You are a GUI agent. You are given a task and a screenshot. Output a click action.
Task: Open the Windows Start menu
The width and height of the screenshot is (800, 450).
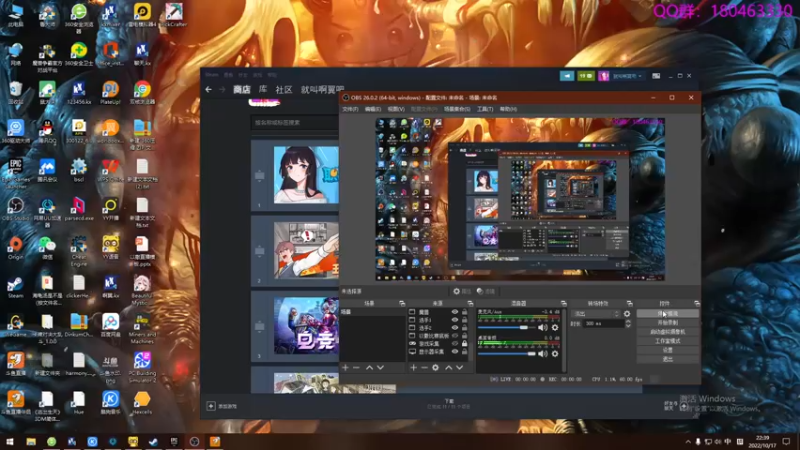[10, 442]
